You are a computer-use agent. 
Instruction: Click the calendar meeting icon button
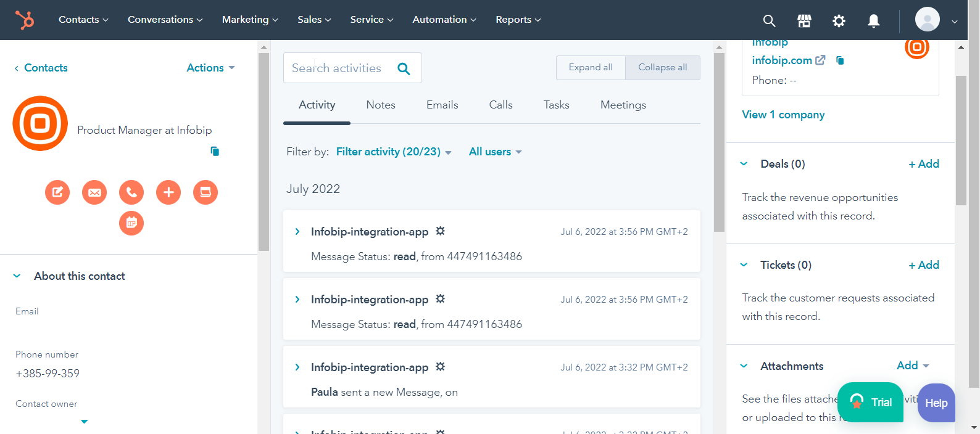pyautogui.click(x=131, y=223)
